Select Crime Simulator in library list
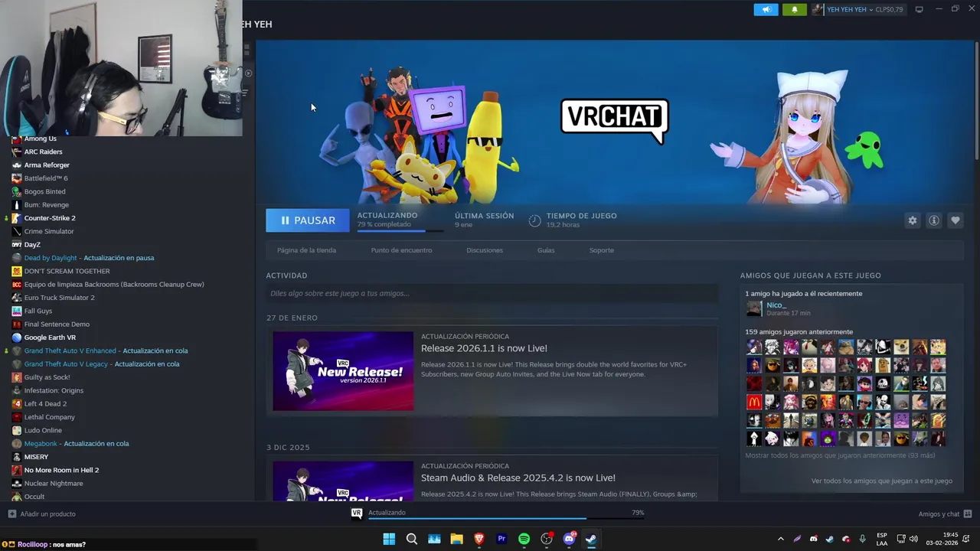Screen dimensions: 980x551 click(x=49, y=231)
